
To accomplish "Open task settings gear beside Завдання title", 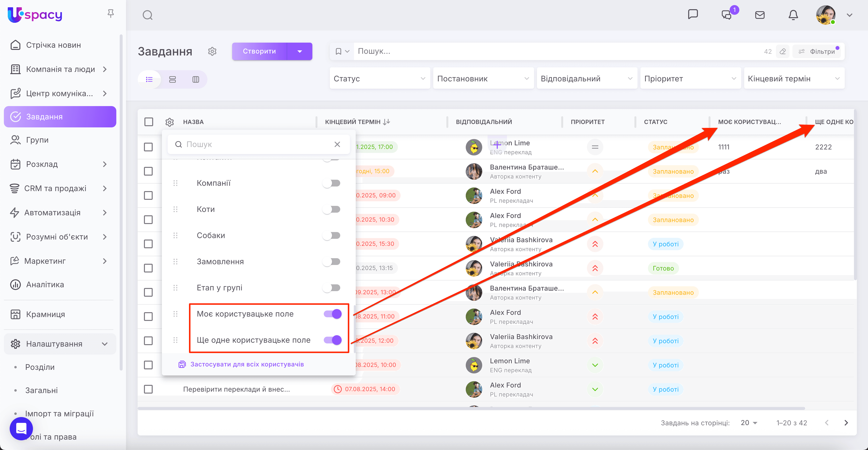I will click(x=212, y=51).
